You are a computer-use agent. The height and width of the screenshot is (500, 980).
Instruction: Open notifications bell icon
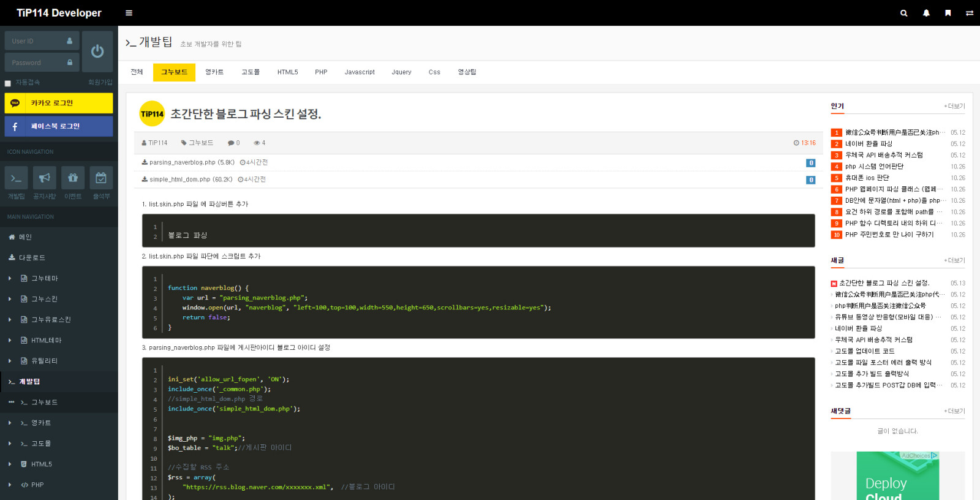(x=926, y=13)
